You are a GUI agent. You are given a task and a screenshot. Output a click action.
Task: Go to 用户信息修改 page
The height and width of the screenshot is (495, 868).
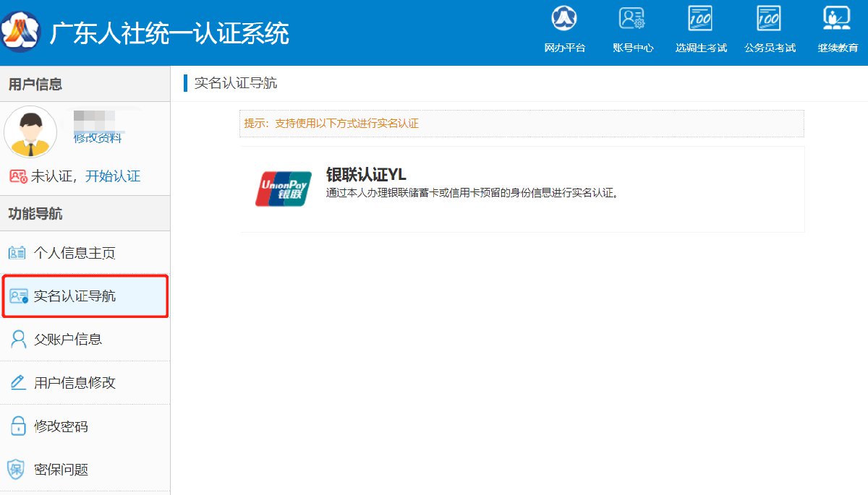[x=75, y=383]
